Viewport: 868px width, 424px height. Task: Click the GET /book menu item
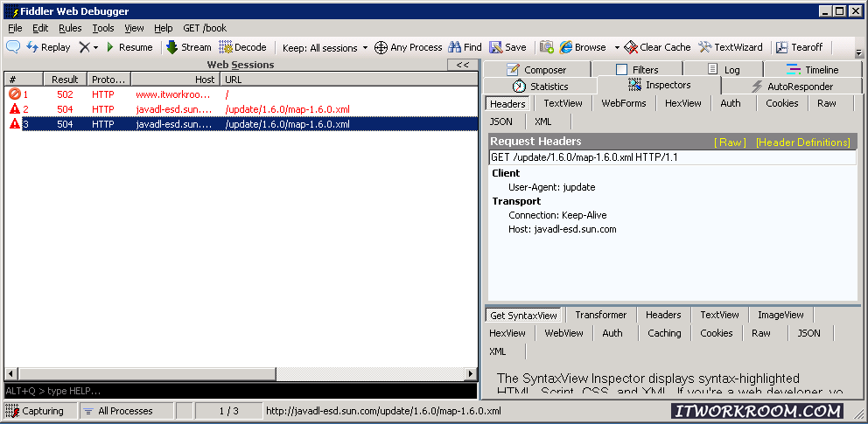[x=205, y=28]
